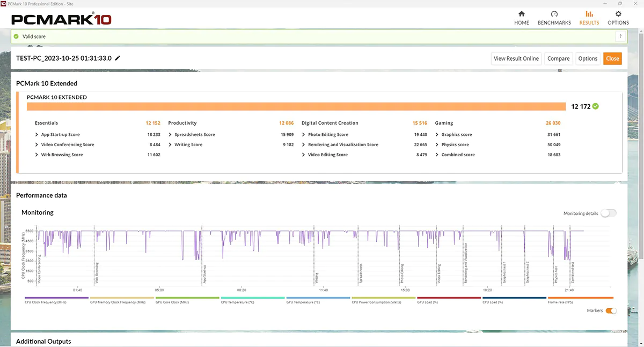Click the Options gear icon
This screenshot has height=347, width=644.
(x=618, y=14)
